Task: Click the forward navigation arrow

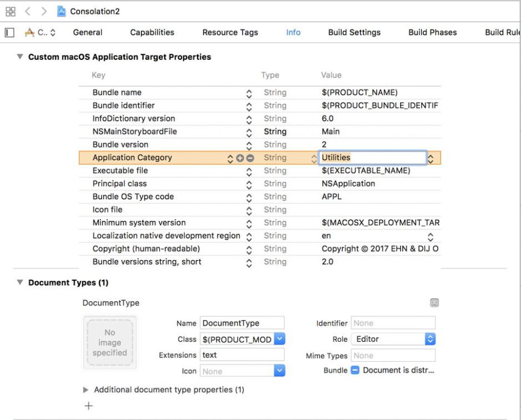Action: (x=44, y=12)
